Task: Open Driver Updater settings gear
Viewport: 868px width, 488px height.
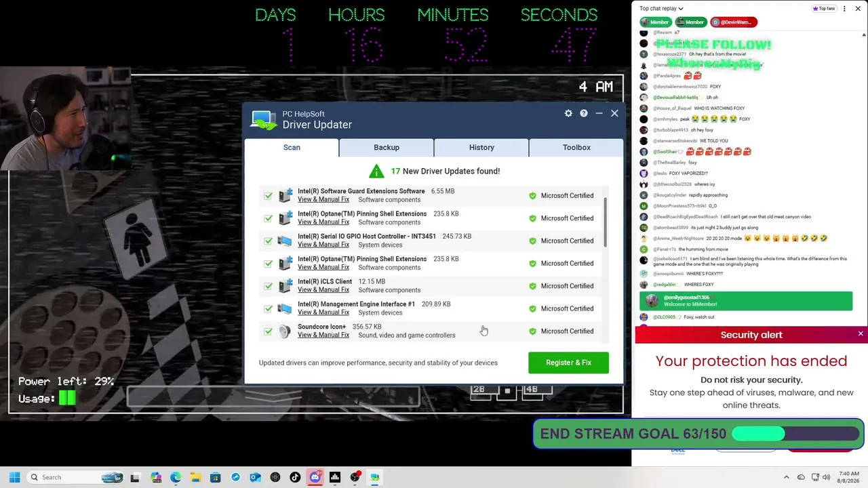Action: pos(568,113)
